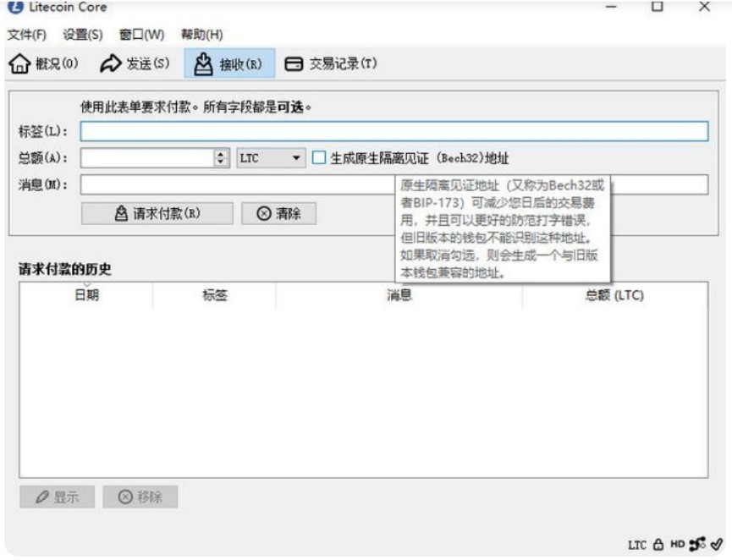This screenshot has width=732, height=560.
Task: Increase amount with spinner up arrow
Action: point(221,153)
